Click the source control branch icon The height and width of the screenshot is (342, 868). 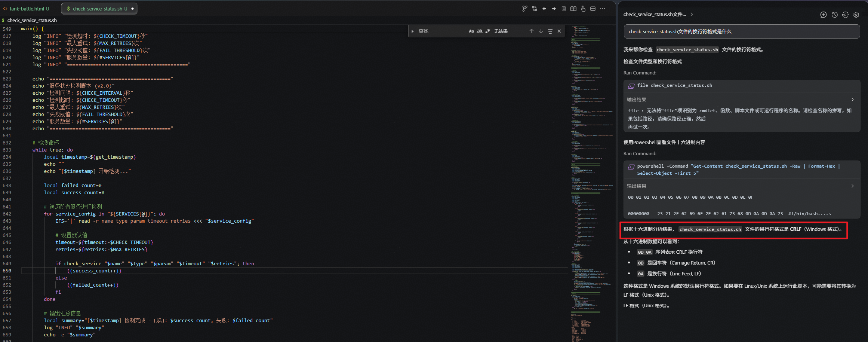pos(525,9)
